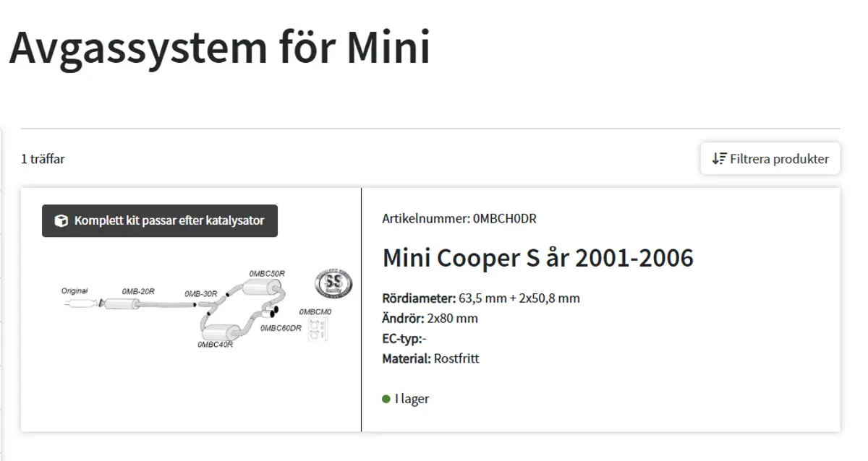
Task: Open the Mini Cooper S år 2001-2006 product
Action: point(537,258)
